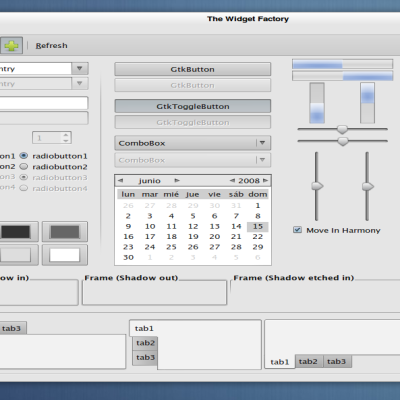
Task: Click the disabled GtkButton
Action: (193, 85)
